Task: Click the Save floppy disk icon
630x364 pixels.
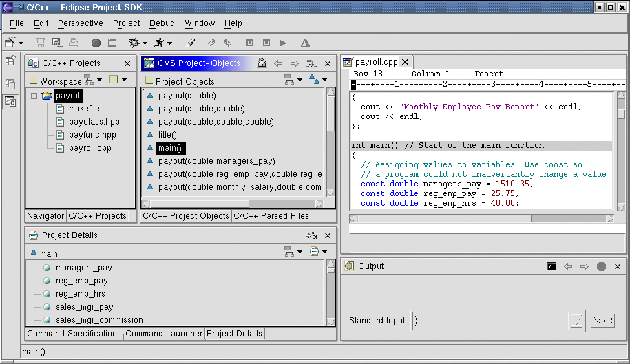Action: coord(41,43)
